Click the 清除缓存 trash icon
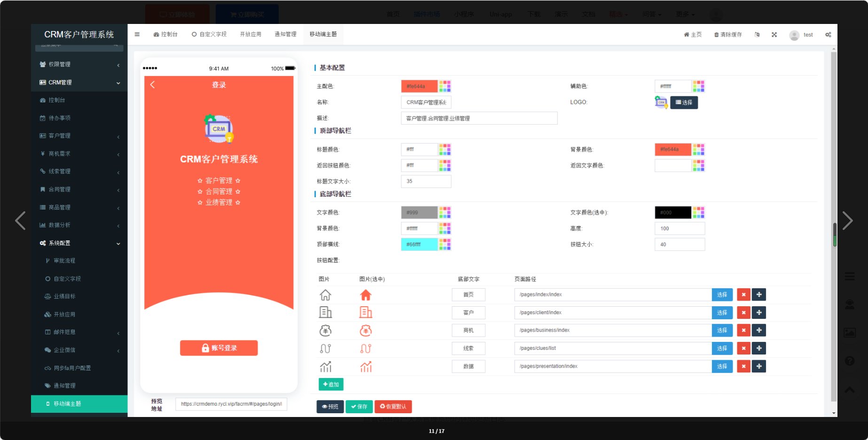 coord(715,34)
